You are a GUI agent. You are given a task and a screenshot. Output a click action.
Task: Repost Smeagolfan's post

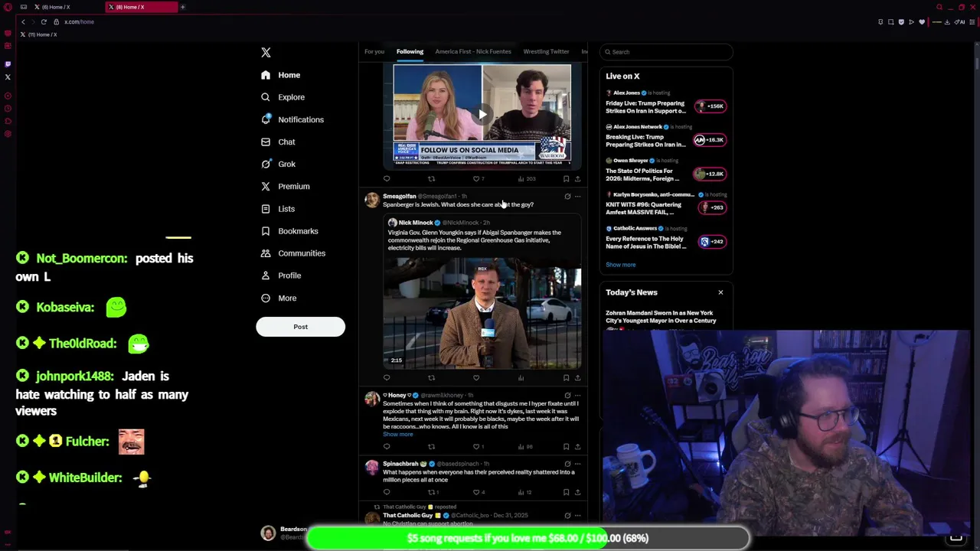tap(431, 378)
